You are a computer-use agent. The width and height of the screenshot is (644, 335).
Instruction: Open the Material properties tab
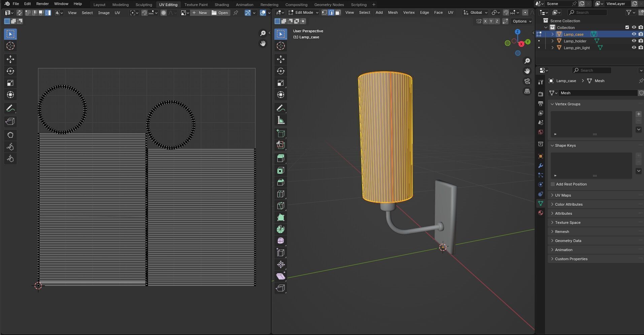pyautogui.click(x=541, y=213)
